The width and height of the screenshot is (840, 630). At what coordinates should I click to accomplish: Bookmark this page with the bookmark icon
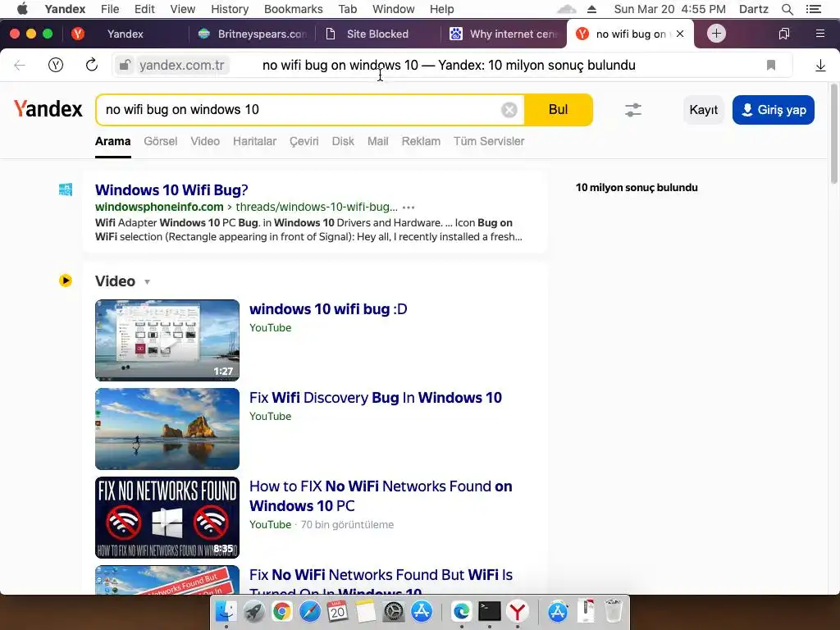(771, 66)
